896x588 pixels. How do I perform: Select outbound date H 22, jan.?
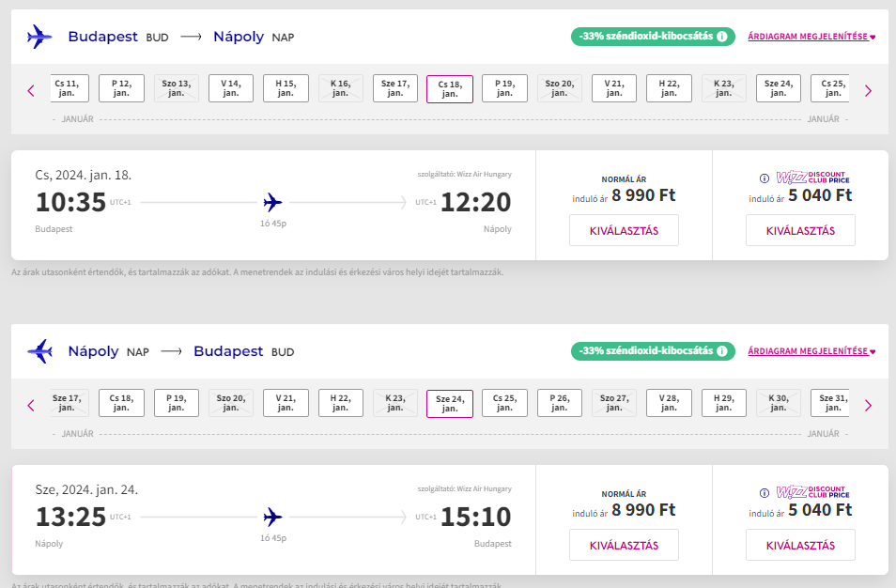[x=669, y=88]
